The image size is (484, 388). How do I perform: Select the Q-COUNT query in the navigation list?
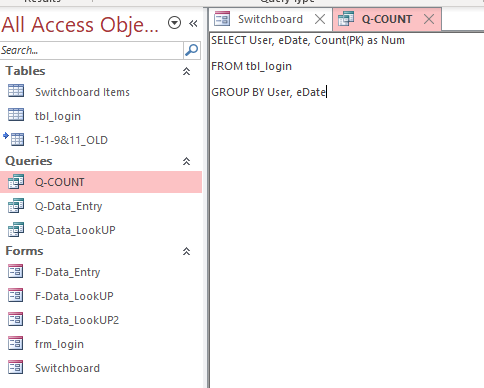[x=101, y=182]
